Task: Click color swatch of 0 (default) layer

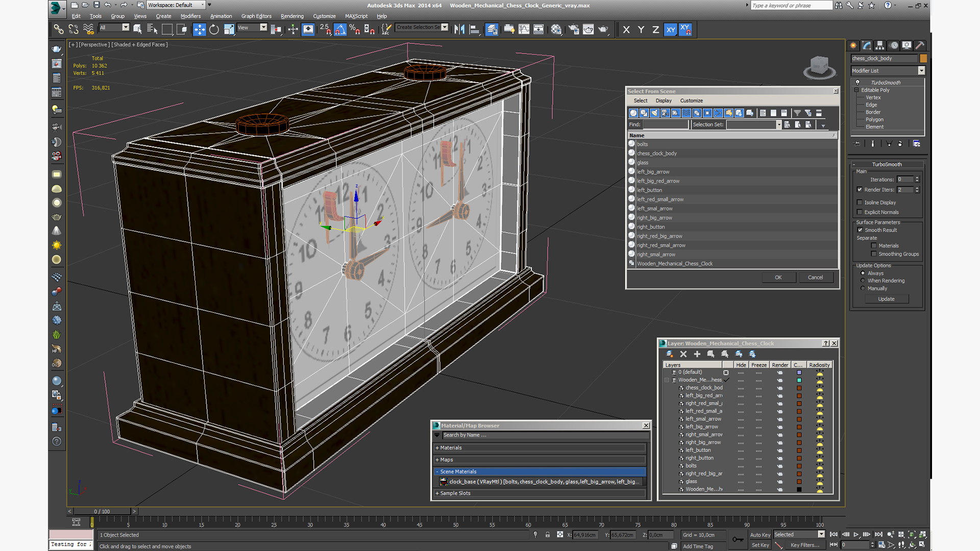Action: pos(799,372)
